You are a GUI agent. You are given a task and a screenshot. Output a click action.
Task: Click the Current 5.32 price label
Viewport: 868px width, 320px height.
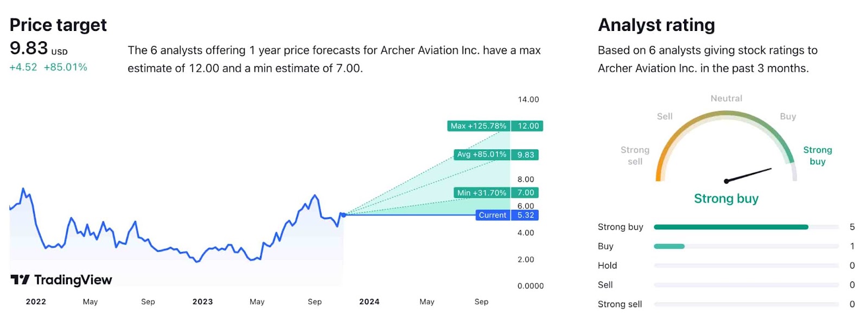point(507,215)
